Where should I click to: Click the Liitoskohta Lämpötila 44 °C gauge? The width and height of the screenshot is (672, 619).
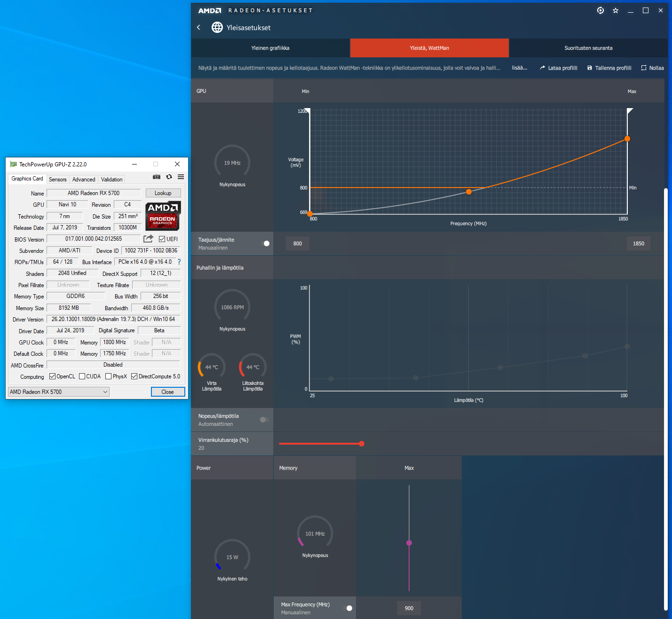point(253,367)
